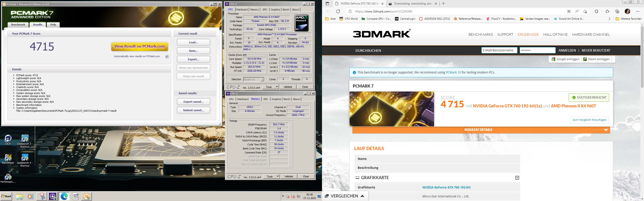Open a new tab in Edge
The width and height of the screenshot is (644, 201).
[443, 4]
